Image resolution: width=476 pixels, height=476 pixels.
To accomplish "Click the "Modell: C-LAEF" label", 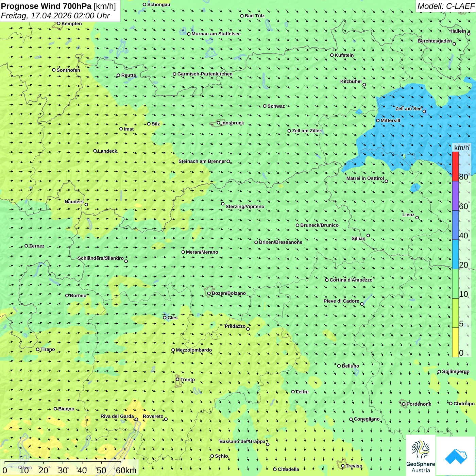I will coord(446,6).
